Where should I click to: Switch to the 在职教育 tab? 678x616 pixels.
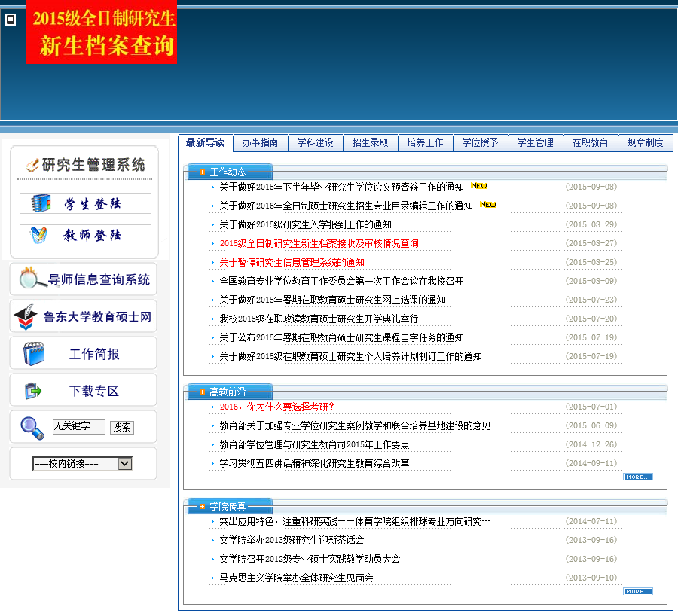pyautogui.click(x=590, y=142)
